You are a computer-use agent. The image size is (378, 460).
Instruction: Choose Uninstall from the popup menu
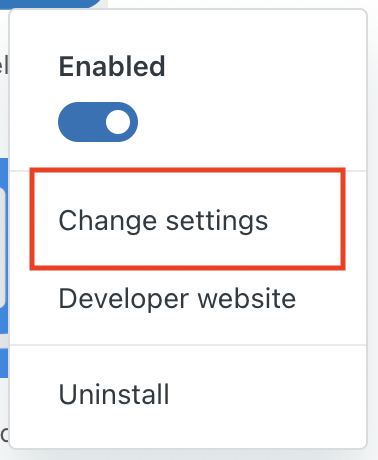(188, 394)
